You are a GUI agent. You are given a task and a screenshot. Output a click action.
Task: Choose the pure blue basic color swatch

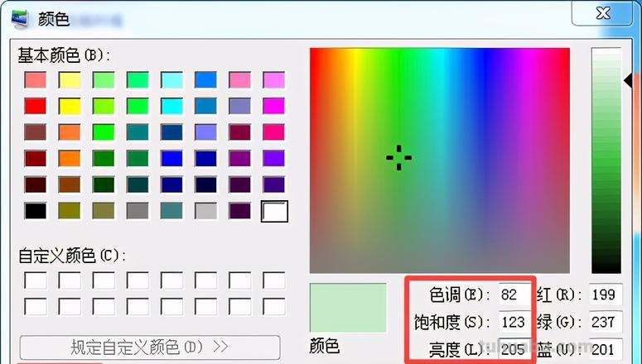171,158
